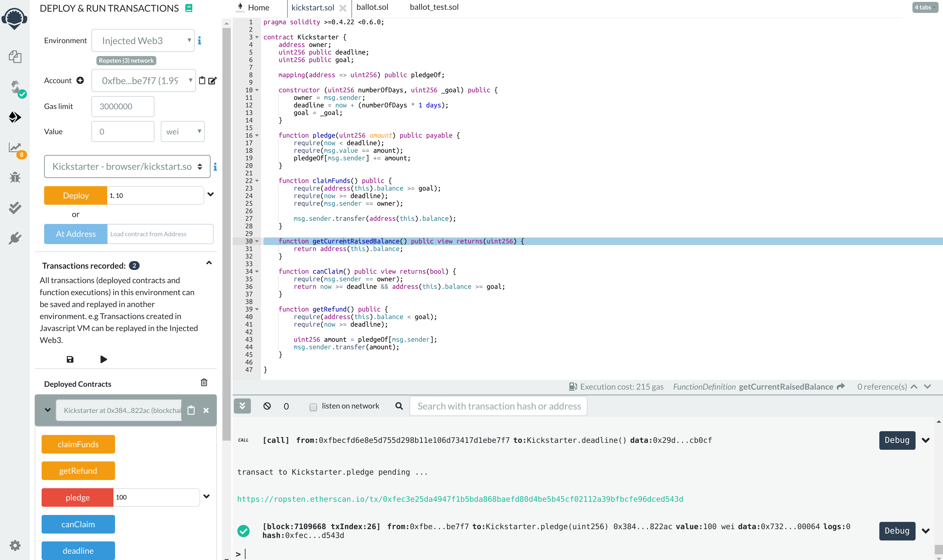Click the Value slider/input field

pyautogui.click(x=123, y=131)
